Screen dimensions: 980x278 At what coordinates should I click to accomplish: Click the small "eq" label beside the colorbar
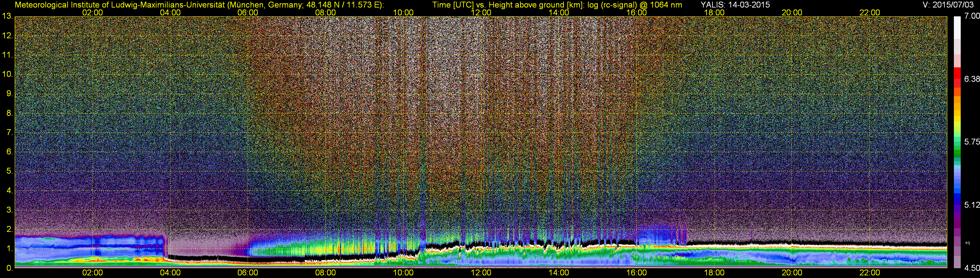pyautogui.click(x=968, y=243)
